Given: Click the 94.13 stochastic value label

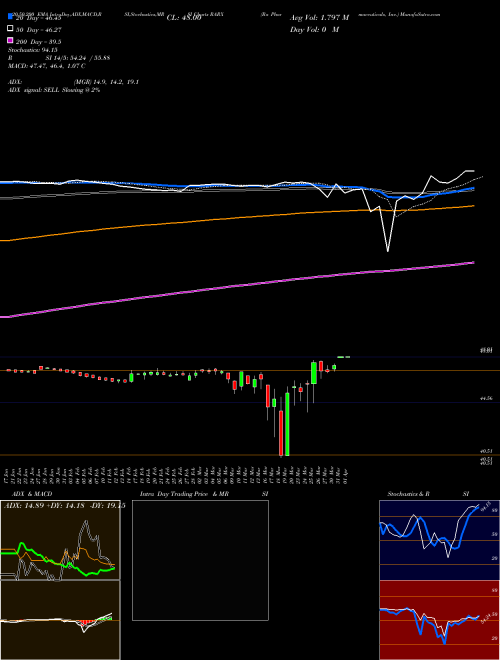Looking at the screenshot, I should point(484,505).
